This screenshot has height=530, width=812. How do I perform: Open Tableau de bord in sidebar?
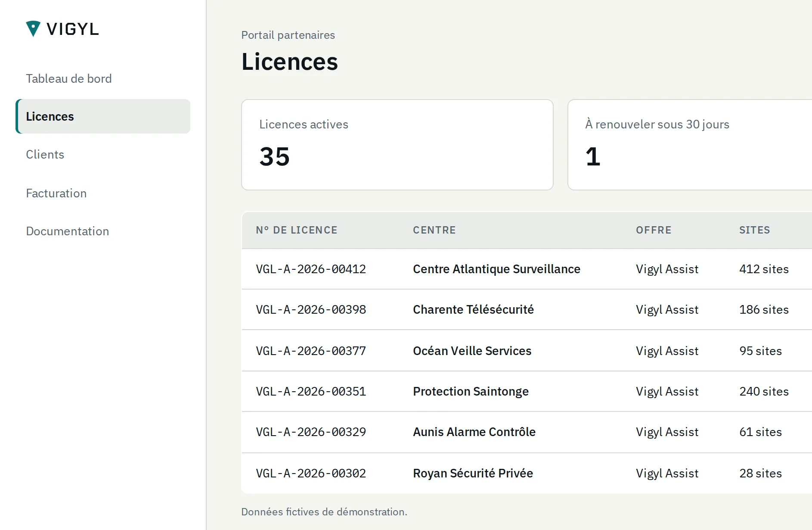point(69,78)
